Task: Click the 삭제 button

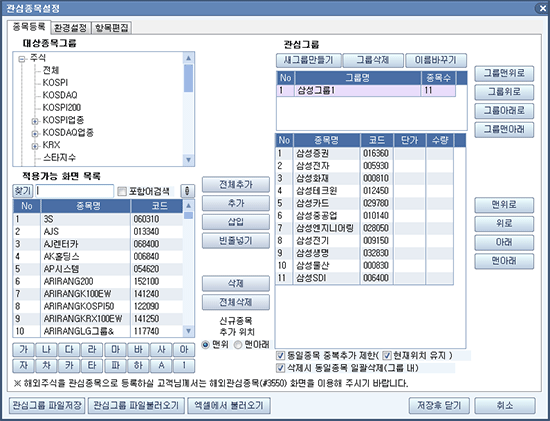Action: point(236,283)
